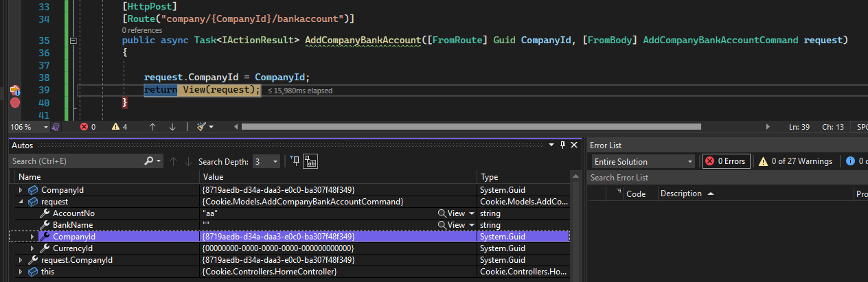Screen dimensions: 868x282
Task: Click the '0 references' CodeLens link
Action: pyautogui.click(x=142, y=30)
